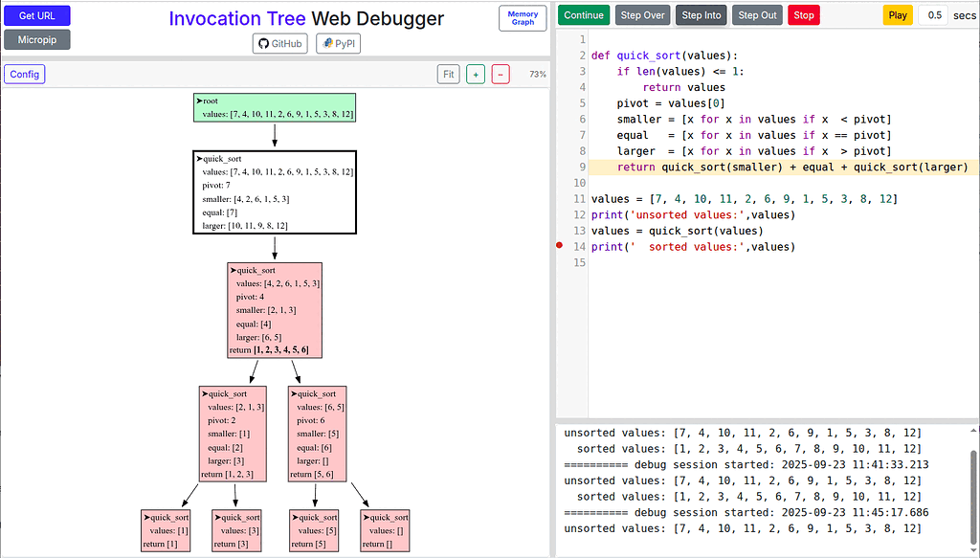Switch to the Micropip panel
The image size is (980, 558).
36,39
